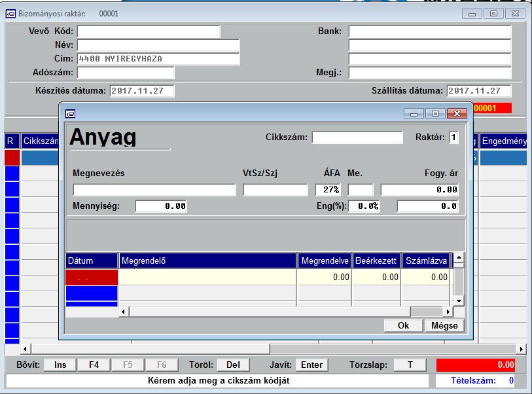
Task: Click the Tételszám counter label
Action: coord(473,380)
